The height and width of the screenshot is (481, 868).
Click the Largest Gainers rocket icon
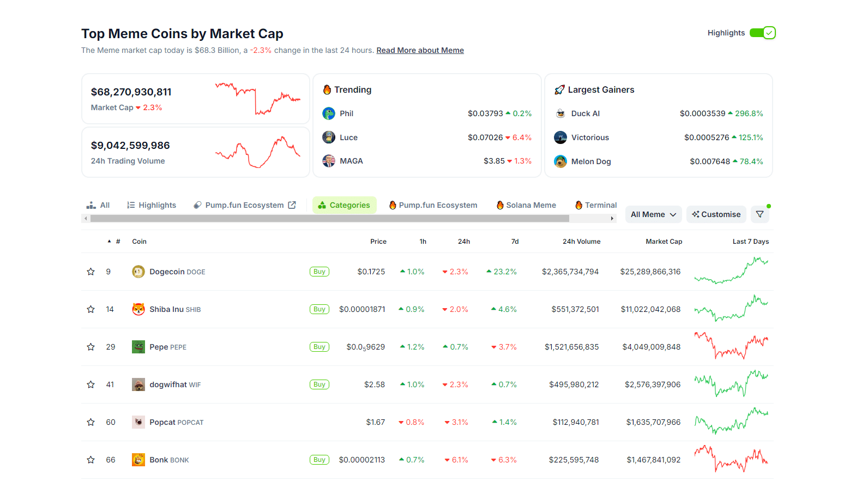pyautogui.click(x=559, y=89)
